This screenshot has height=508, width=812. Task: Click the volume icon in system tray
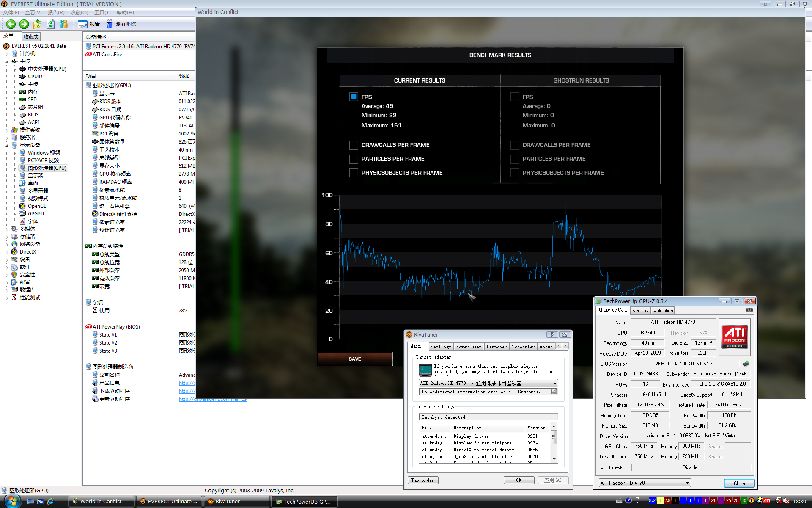[786, 501]
